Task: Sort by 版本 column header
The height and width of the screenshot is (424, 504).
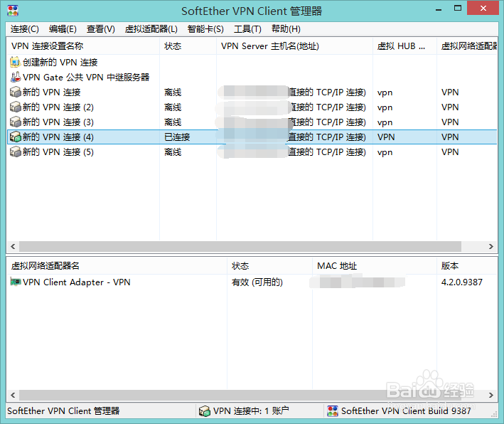Action: pyautogui.click(x=467, y=266)
